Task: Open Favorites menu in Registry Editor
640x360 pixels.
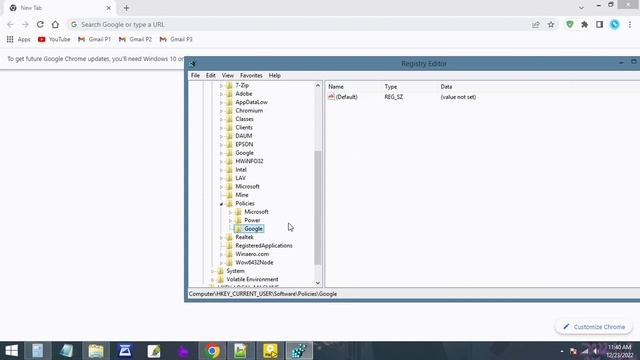Action: [251, 76]
